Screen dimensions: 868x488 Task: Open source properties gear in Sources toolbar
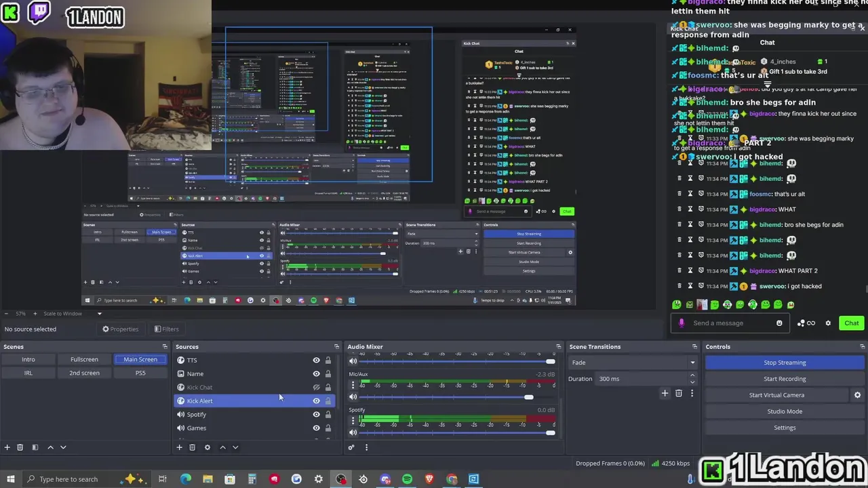pyautogui.click(x=208, y=447)
